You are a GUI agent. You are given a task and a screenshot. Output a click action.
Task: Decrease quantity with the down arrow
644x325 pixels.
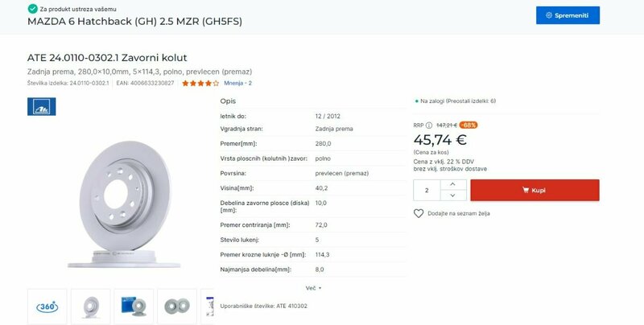pyautogui.click(x=452, y=195)
